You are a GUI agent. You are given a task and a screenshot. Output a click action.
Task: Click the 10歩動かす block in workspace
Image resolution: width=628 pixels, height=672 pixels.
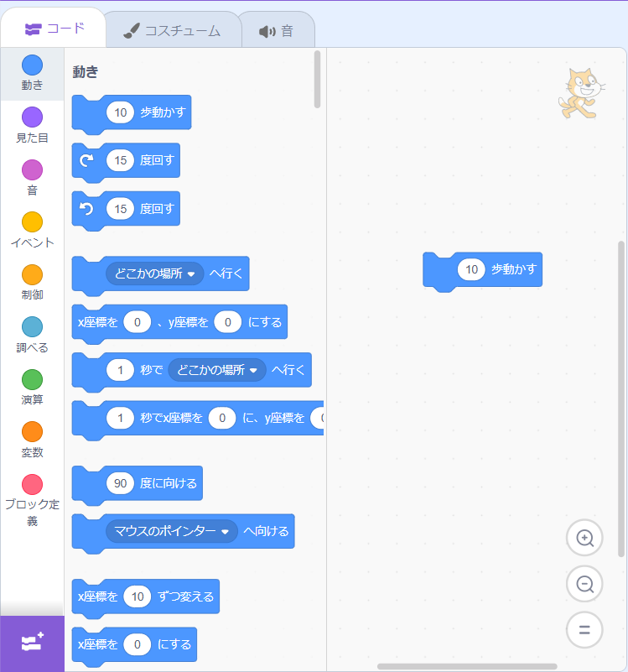[482, 270]
